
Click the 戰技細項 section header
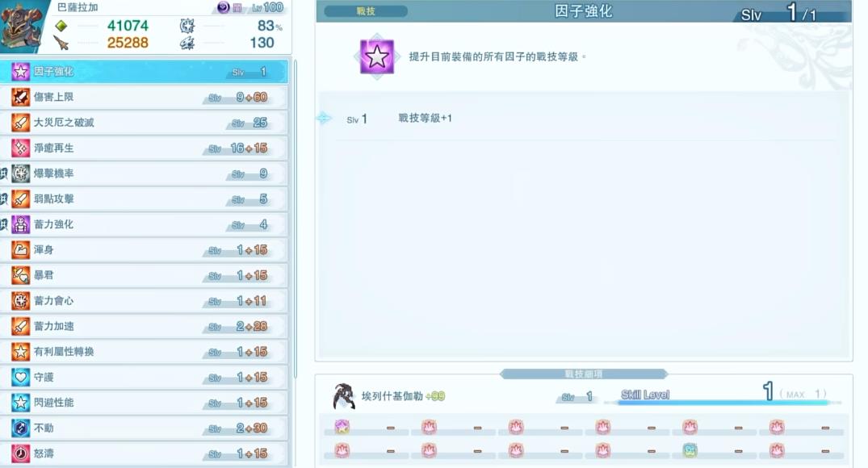[x=584, y=374]
